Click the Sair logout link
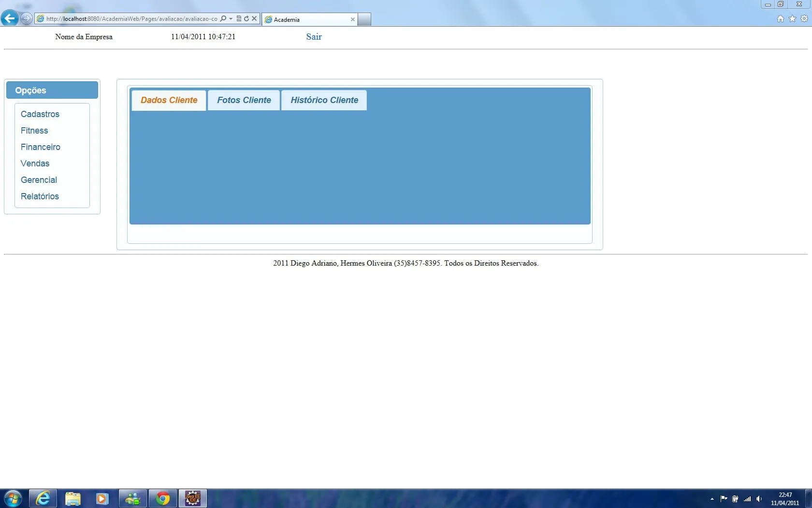Image resolution: width=812 pixels, height=508 pixels. [314, 37]
